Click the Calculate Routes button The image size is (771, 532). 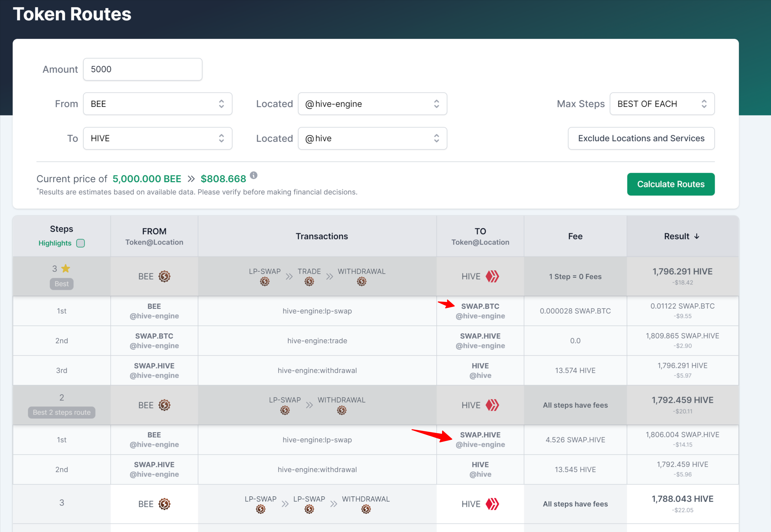click(671, 184)
